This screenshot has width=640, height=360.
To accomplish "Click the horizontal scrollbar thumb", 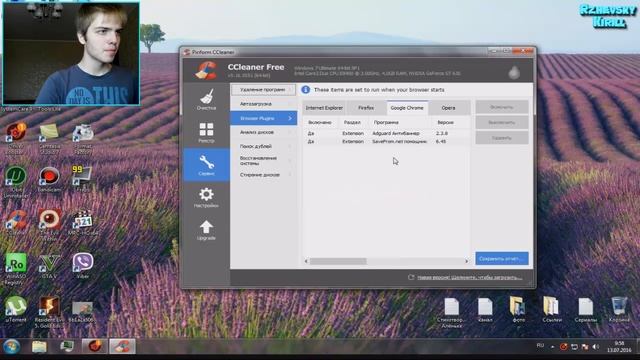I will point(338,261).
